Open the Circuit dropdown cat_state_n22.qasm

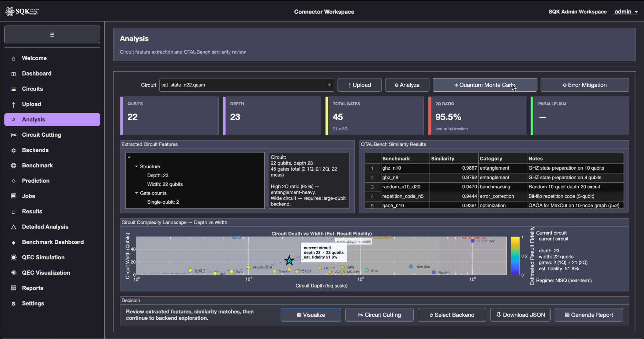(x=247, y=85)
